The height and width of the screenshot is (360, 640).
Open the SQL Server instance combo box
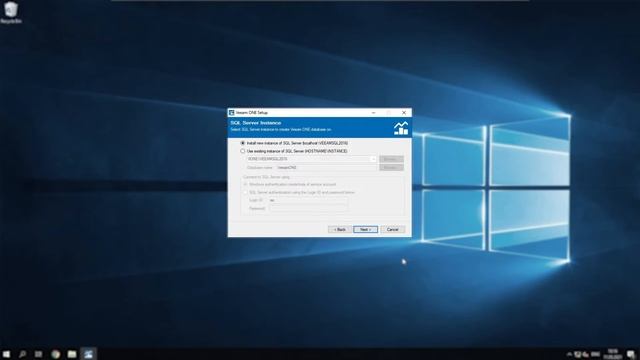(x=311, y=159)
